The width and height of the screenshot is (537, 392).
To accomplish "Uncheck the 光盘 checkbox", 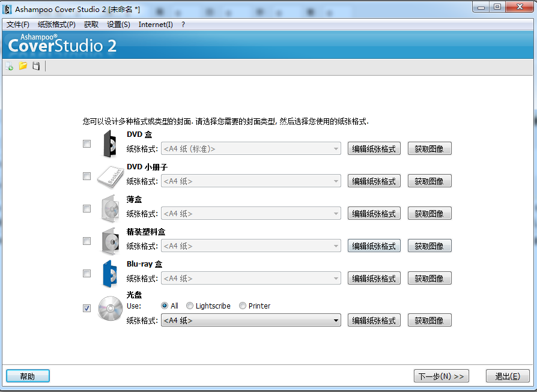I will point(87,309).
